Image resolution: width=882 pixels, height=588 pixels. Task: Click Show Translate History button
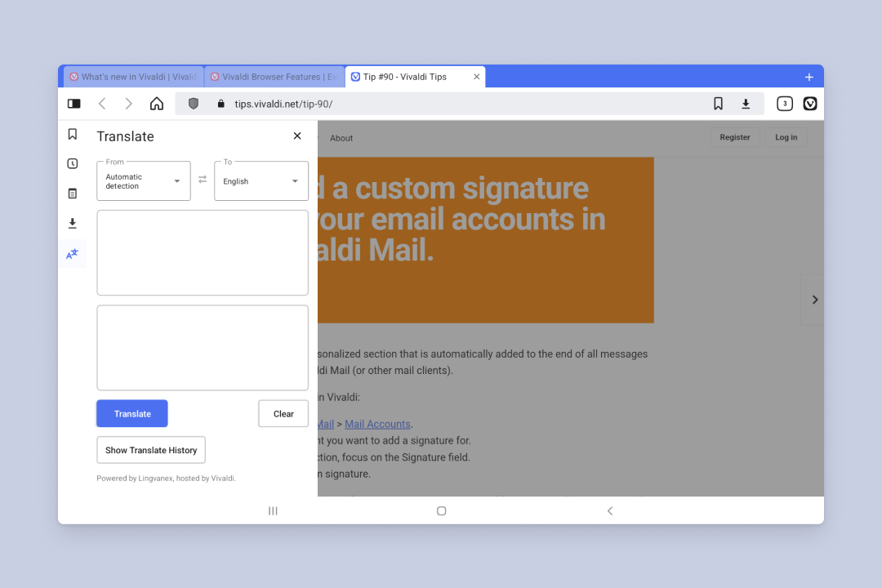tap(151, 450)
